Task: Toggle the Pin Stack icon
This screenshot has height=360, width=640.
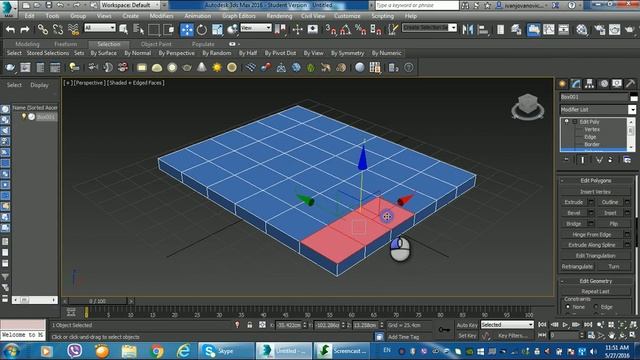Action: 566,160
